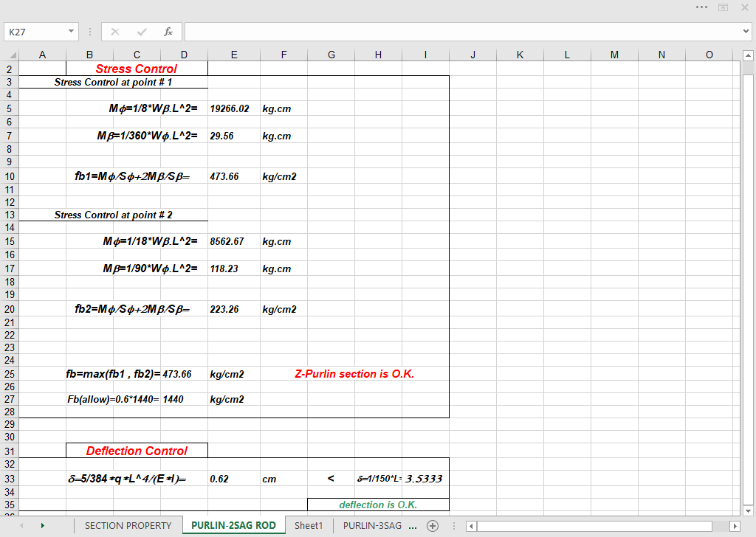The width and height of the screenshot is (756, 537).
Task: Click the Select All corner triangle
Action: (12, 55)
